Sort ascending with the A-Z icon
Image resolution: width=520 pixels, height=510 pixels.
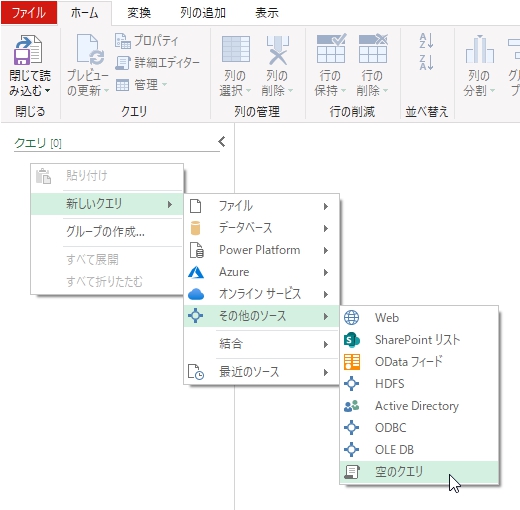[x=426, y=41]
